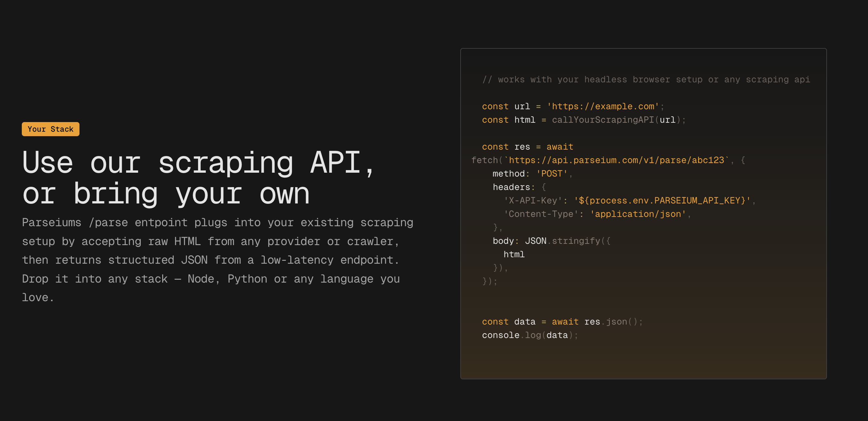The width and height of the screenshot is (868, 421).
Task: Click the Your Stack badge
Action: [x=51, y=129]
